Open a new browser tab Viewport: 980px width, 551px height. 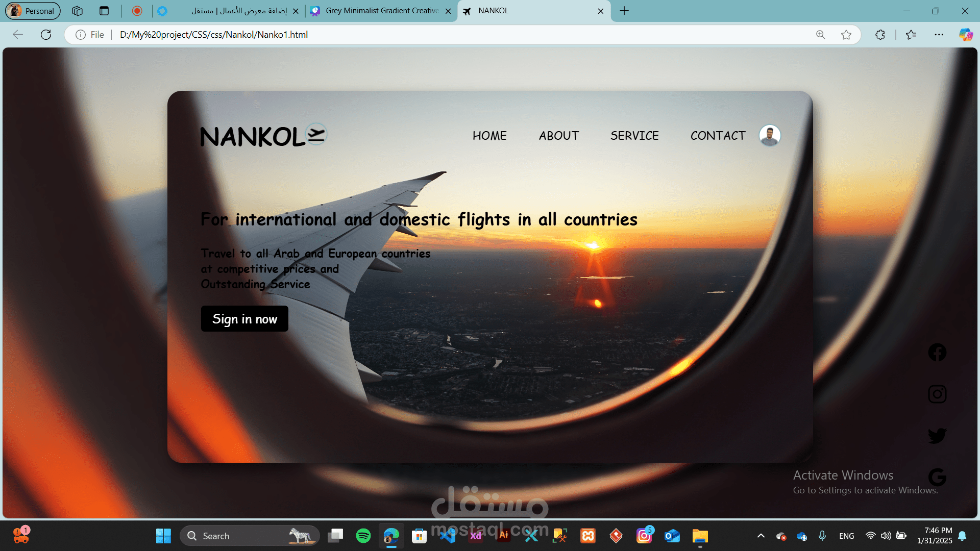click(x=624, y=11)
